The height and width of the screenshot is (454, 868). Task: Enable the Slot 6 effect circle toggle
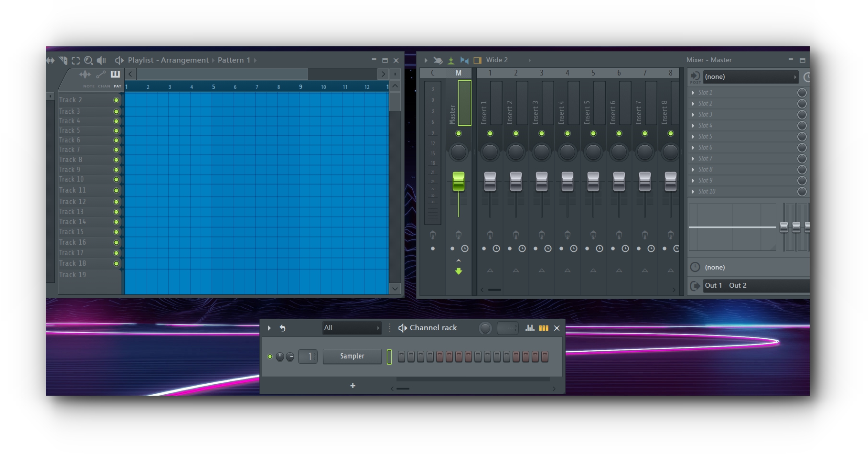point(802,148)
